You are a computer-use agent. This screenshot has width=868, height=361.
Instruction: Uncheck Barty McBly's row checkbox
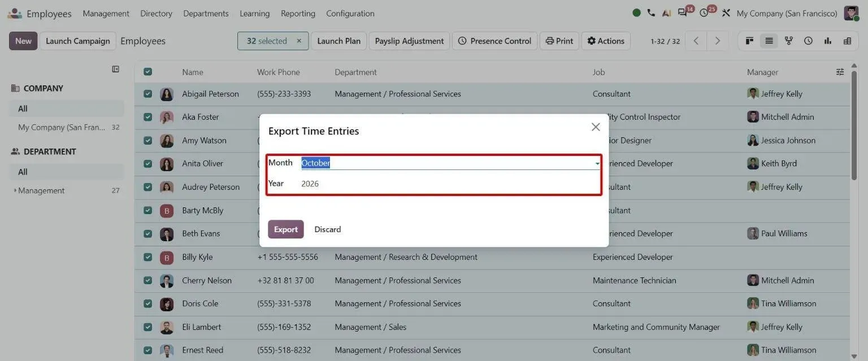pyautogui.click(x=147, y=210)
